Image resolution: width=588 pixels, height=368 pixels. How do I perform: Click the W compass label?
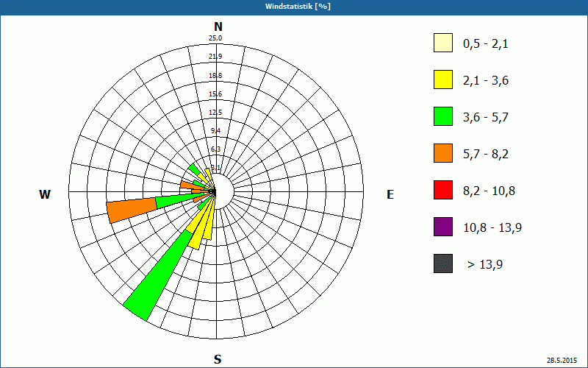45,194
